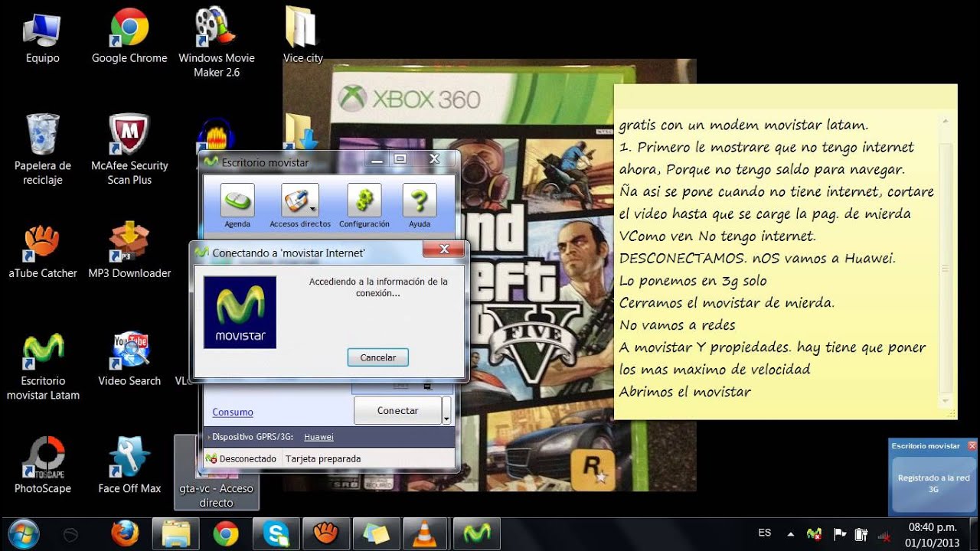Click the ES language indicator
The height and width of the screenshot is (551, 980).
coord(764,533)
